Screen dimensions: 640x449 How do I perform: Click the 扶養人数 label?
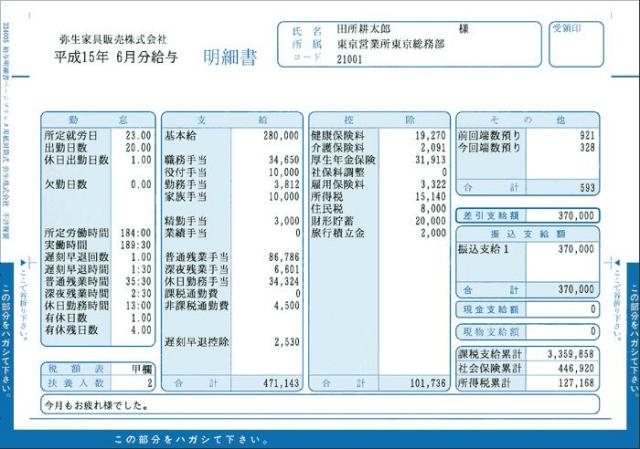pyautogui.click(x=76, y=383)
